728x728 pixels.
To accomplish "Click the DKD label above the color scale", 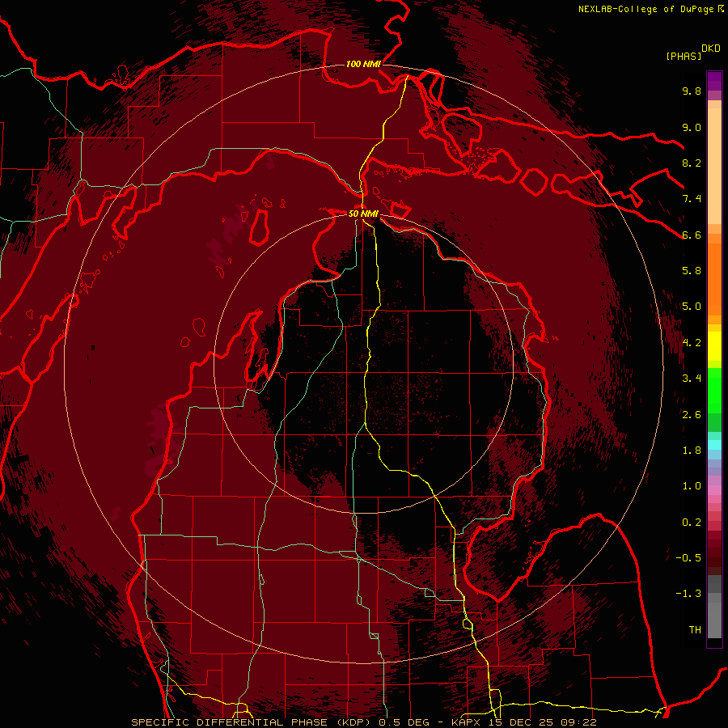I will [710, 49].
